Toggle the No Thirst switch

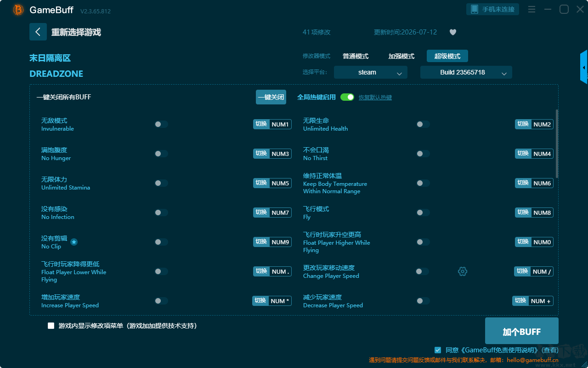[x=423, y=154]
